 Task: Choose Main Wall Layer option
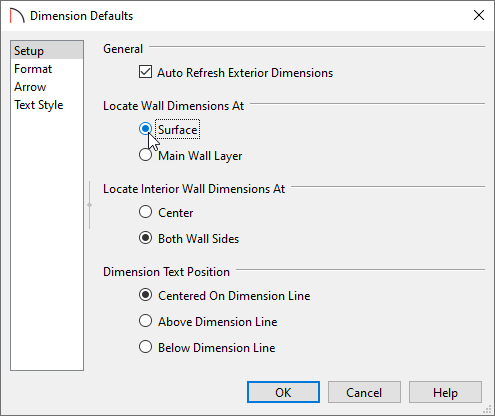(x=145, y=155)
